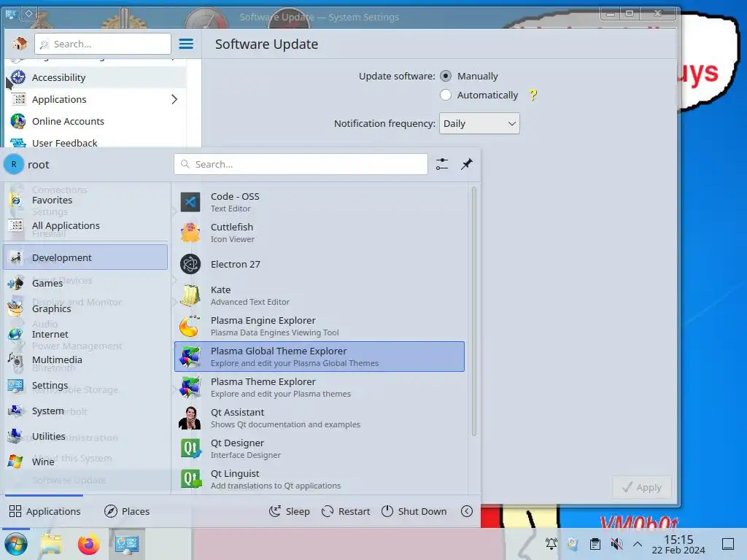Open Electron 27 app

[x=320, y=264]
